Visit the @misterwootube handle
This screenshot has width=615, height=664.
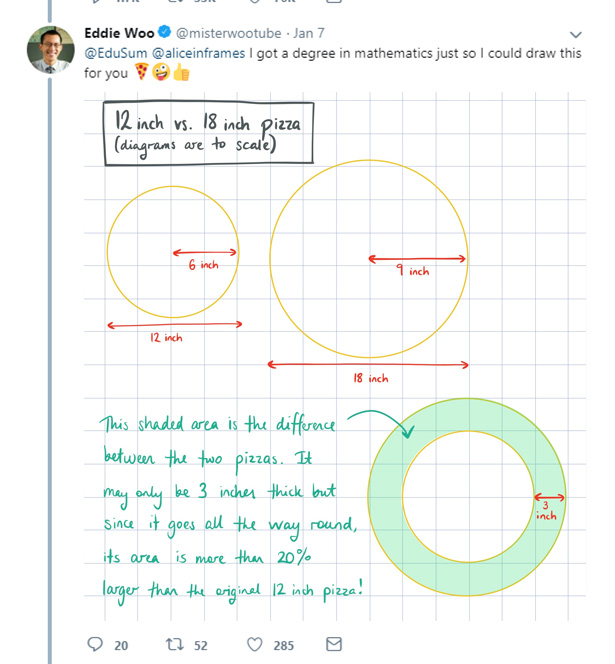pyautogui.click(x=229, y=33)
